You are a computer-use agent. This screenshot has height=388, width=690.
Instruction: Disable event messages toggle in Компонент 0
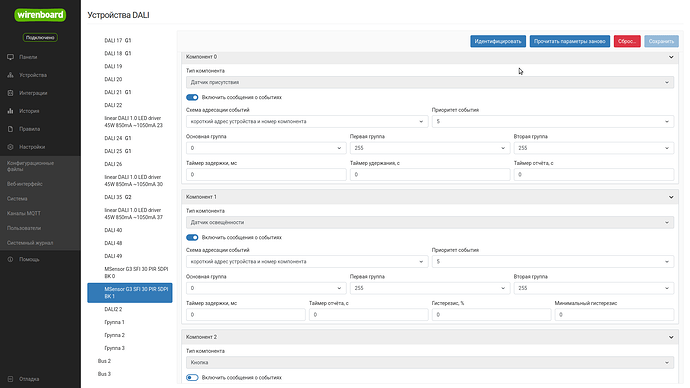(192, 97)
